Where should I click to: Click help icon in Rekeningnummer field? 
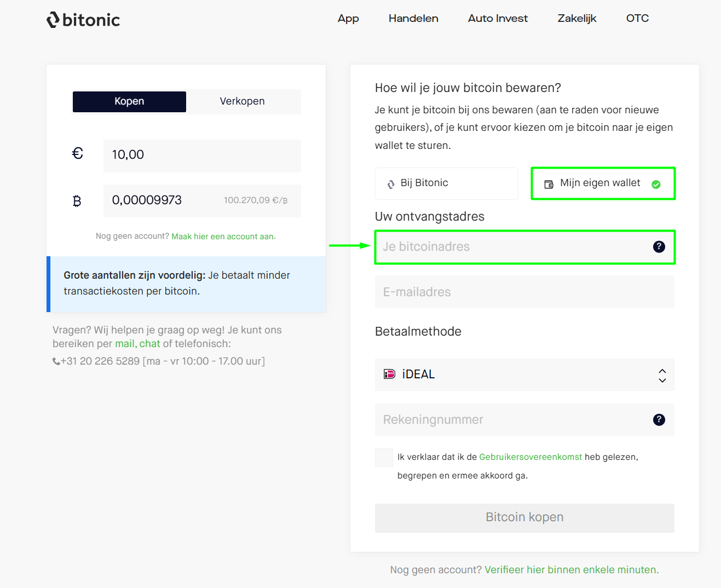coord(659,420)
